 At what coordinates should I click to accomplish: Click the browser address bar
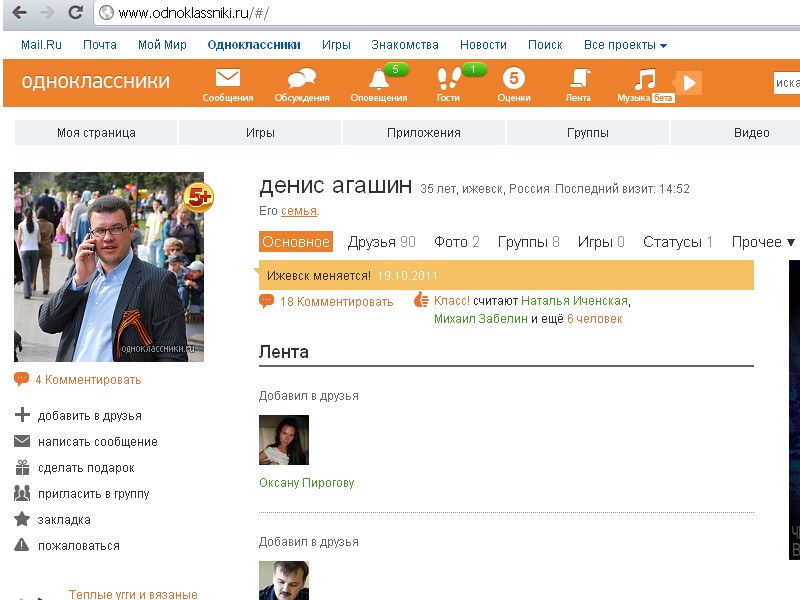[450, 13]
